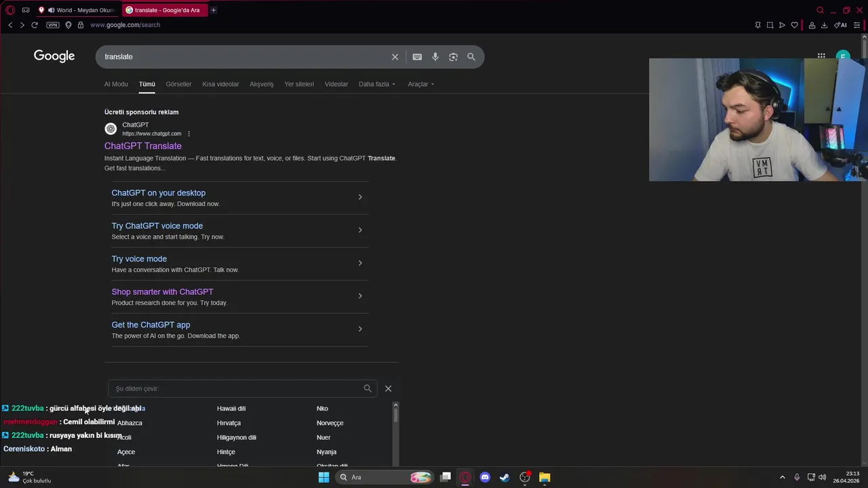Image resolution: width=868 pixels, height=488 pixels.
Task: Open the Easy Setup sliders menu
Action: click(856, 25)
